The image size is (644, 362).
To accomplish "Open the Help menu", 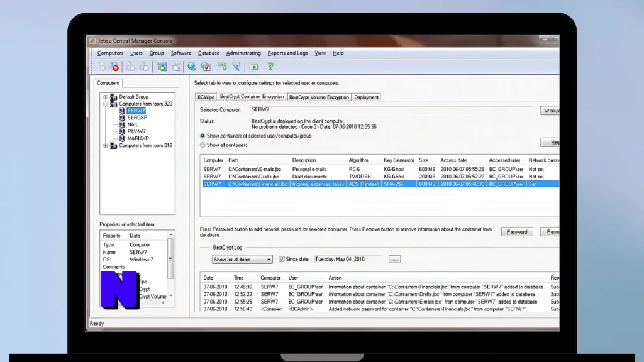I will (338, 53).
